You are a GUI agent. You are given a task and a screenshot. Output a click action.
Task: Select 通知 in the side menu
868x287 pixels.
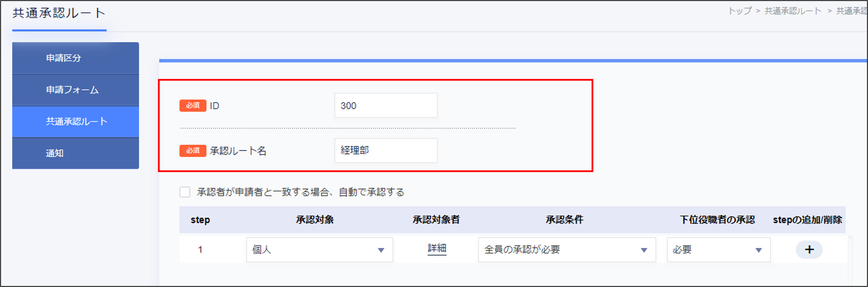[x=76, y=153]
